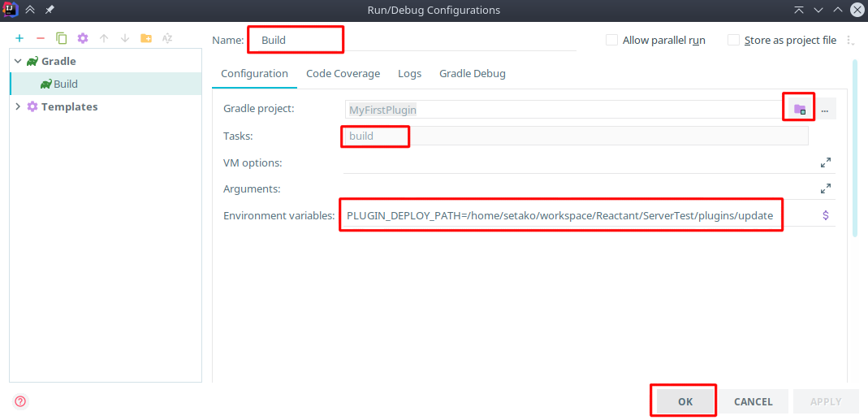The image size is (868, 420).
Task: Click the register Gradle project folder icon
Action: [x=800, y=110]
